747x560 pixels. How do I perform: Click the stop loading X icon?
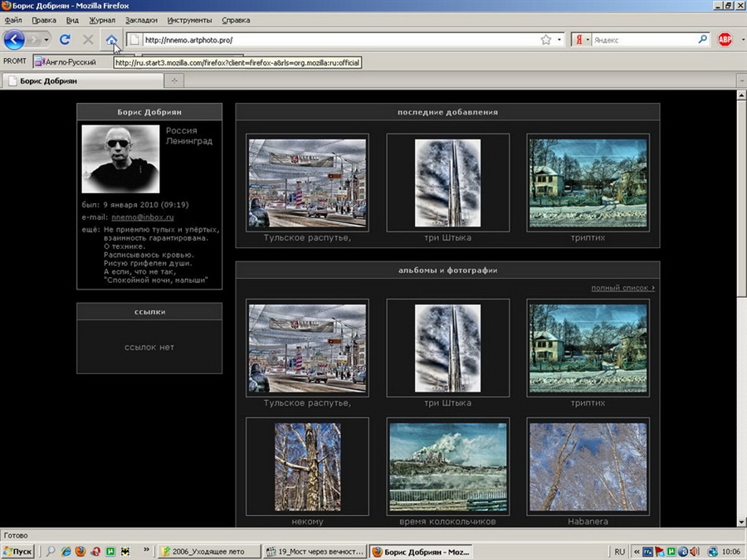point(88,39)
